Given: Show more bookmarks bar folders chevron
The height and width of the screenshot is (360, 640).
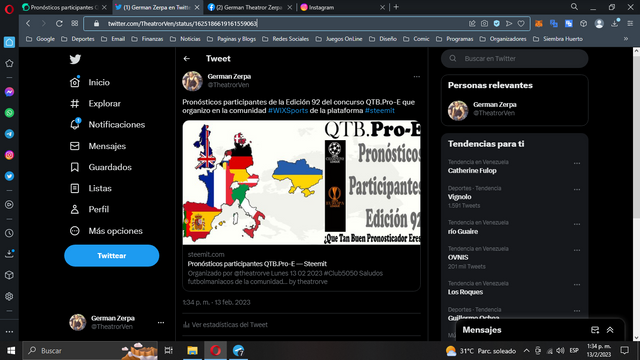Looking at the screenshot, I should pyautogui.click(x=626, y=39).
